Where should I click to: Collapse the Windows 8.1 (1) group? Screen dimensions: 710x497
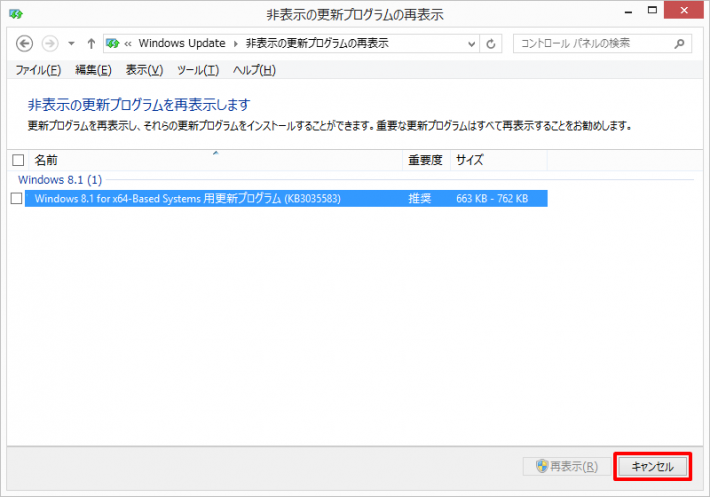click(60, 180)
